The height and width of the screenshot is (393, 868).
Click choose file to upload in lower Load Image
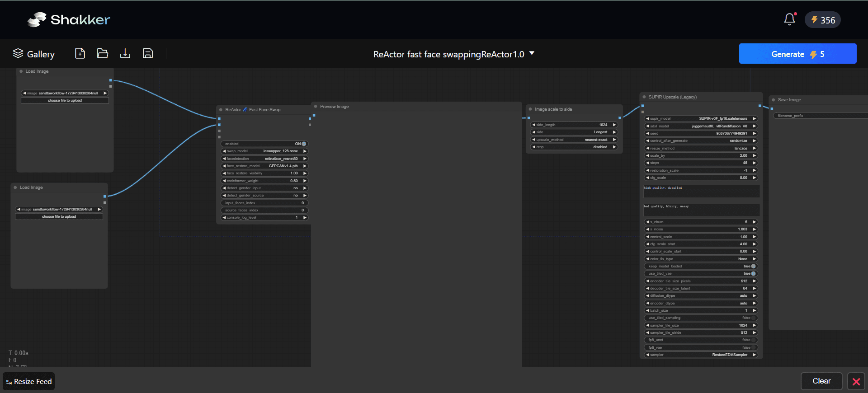tap(59, 216)
